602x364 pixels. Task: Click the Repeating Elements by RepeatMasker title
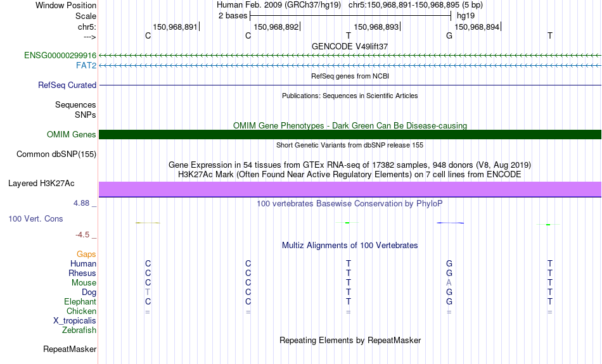(350, 340)
